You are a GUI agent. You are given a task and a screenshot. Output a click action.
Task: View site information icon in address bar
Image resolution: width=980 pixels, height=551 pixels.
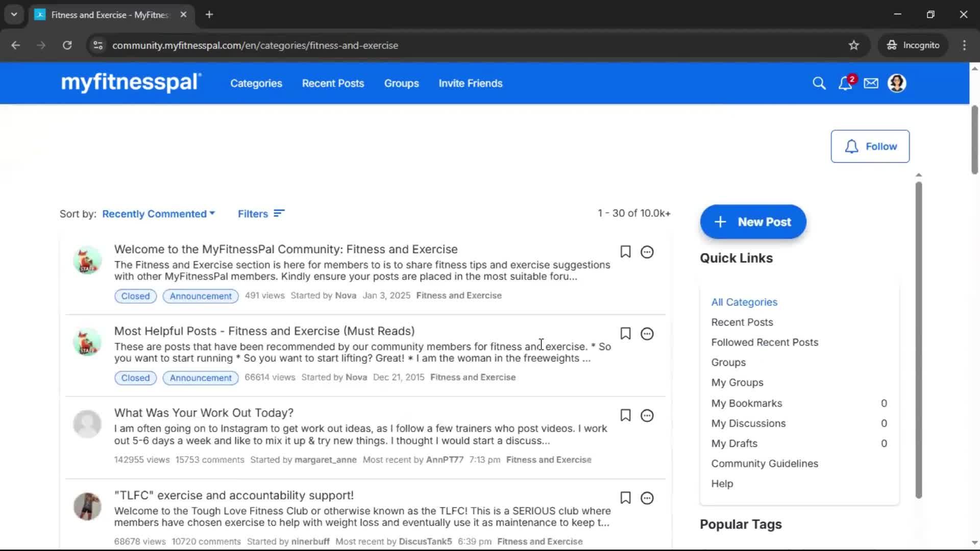coord(98,45)
